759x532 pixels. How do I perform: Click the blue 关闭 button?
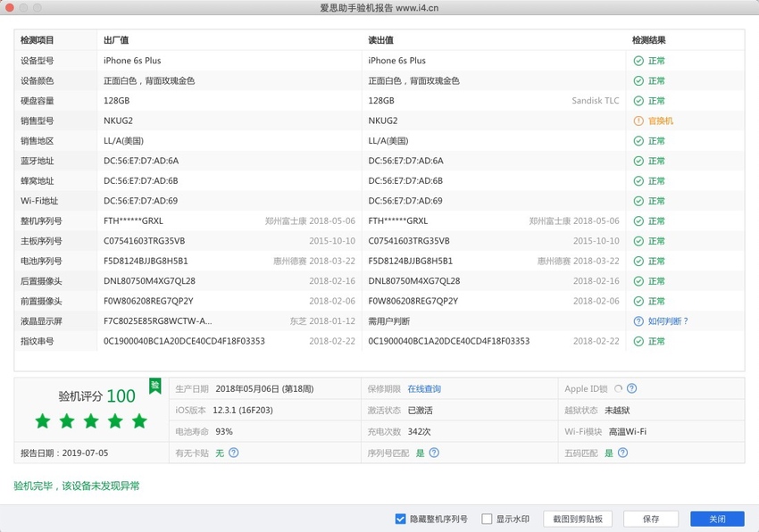coord(717,519)
